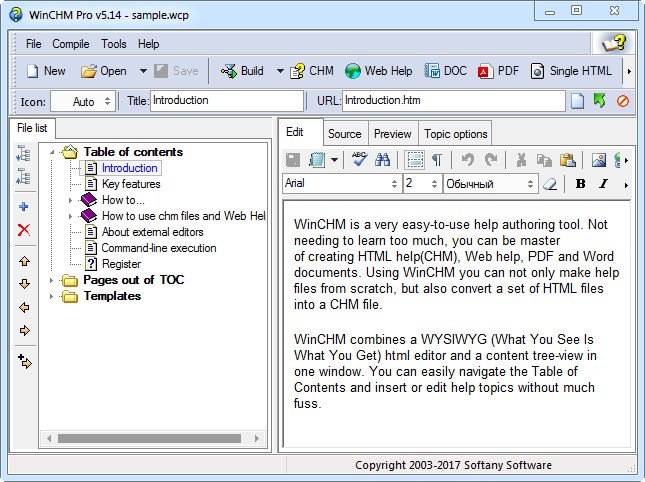Screen dimensions: 645x482
Task: Click the paste clipboard icon
Action: point(567,160)
